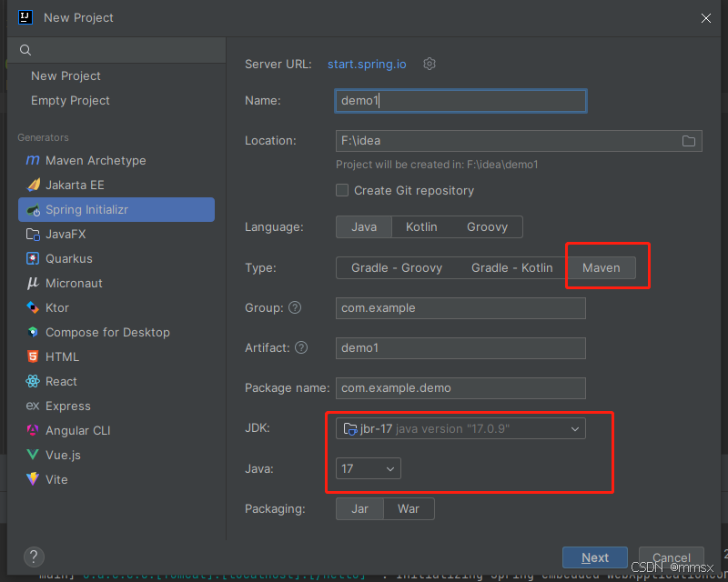Select Maven Archetype generator
728x582 pixels.
(116, 161)
